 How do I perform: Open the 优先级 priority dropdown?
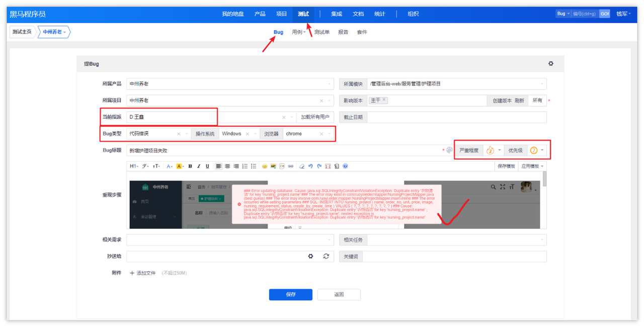(x=536, y=150)
